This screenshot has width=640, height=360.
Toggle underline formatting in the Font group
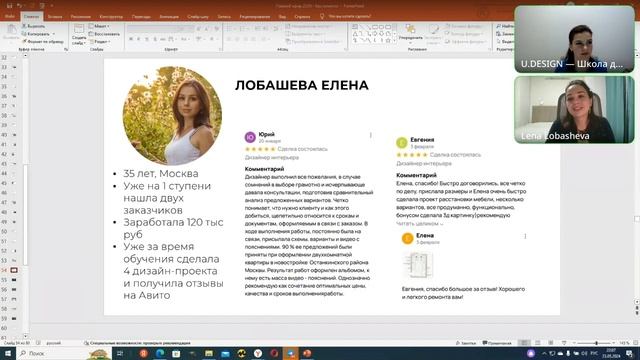point(147,39)
